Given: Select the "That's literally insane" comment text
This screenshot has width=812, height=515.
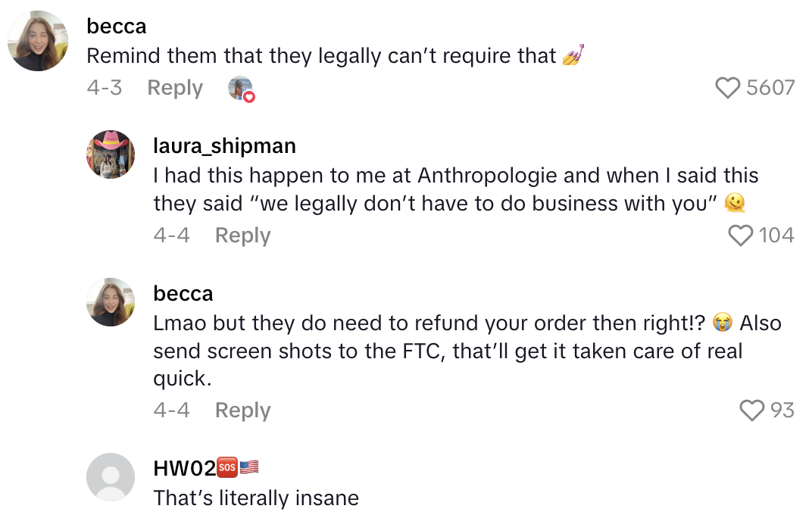Looking at the screenshot, I should (x=256, y=498).
